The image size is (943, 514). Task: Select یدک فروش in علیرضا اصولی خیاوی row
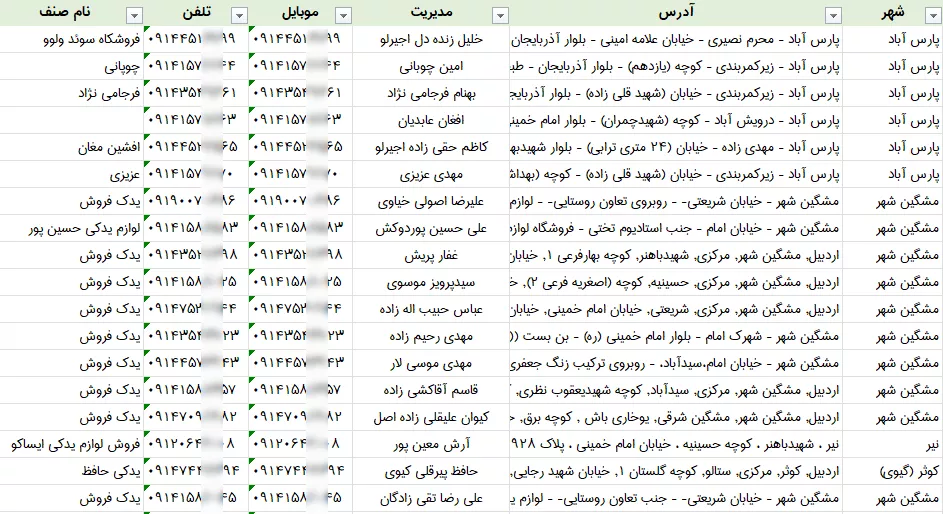[x=72, y=201]
